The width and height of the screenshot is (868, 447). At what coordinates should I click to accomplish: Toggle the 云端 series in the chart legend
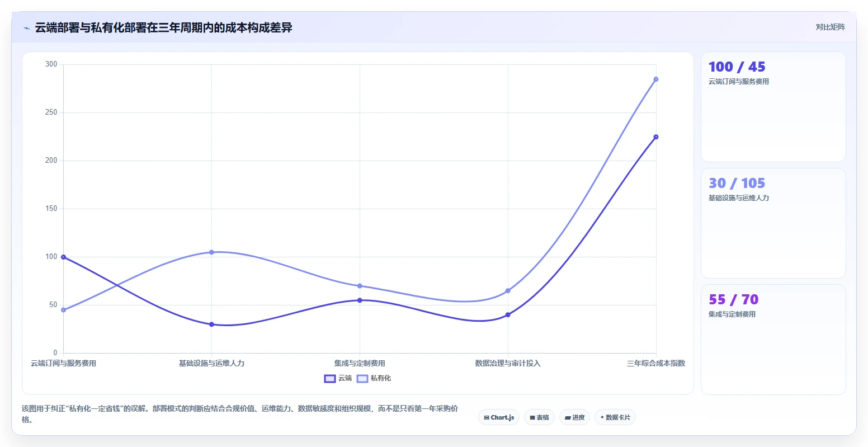pyautogui.click(x=338, y=379)
